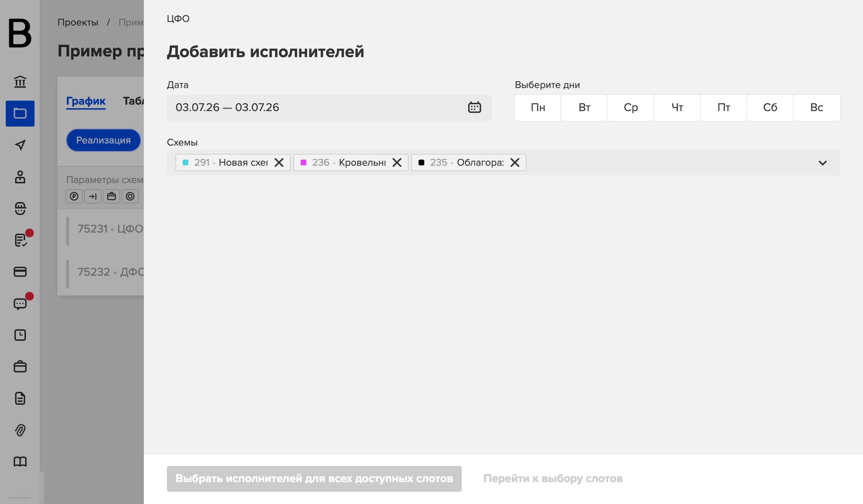Open the calendar date picker icon
This screenshot has width=863, height=504.
coord(475,107)
